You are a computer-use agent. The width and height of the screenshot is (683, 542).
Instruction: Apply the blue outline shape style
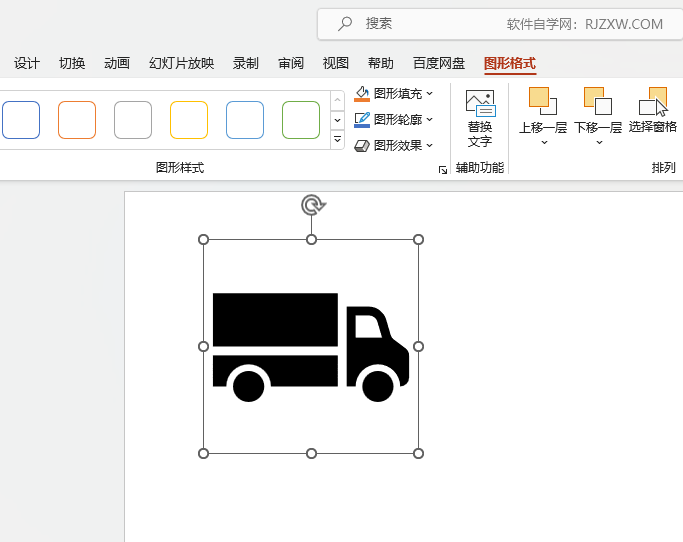coord(21,120)
